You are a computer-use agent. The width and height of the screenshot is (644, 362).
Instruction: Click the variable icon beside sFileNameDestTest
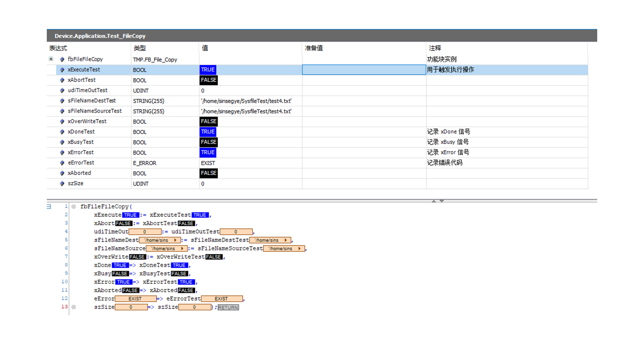62,101
